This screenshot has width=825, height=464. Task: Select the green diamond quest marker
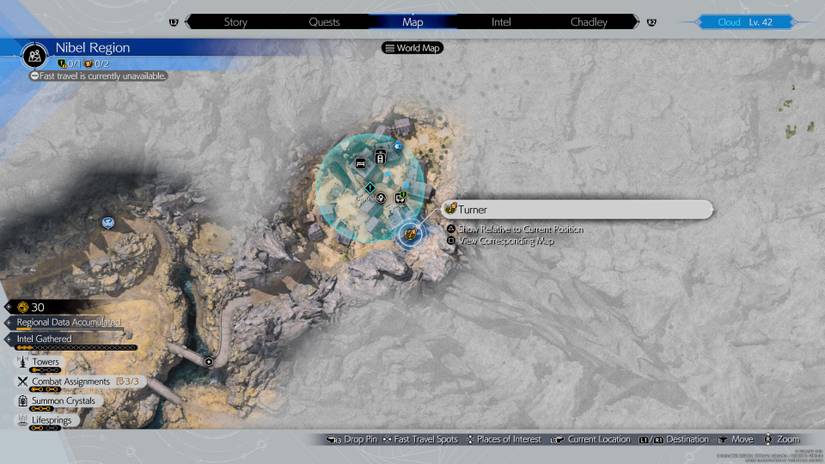(x=370, y=186)
